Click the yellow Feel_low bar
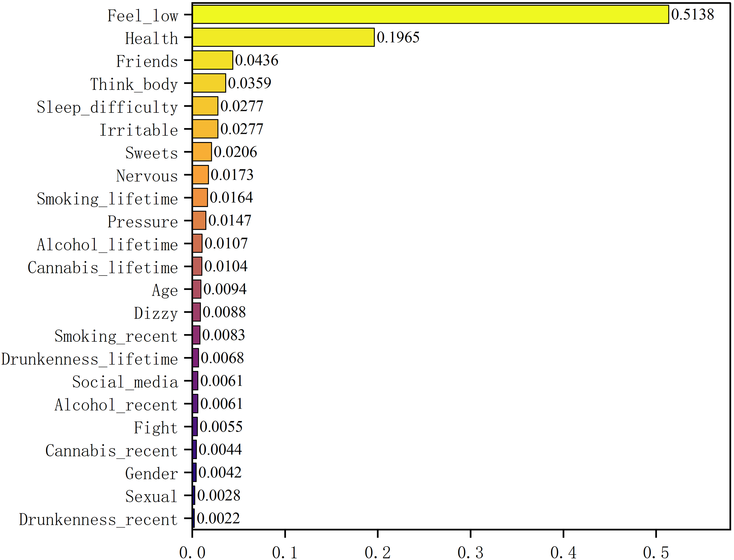The width and height of the screenshot is (734, 560). click(x=430, y=14)
